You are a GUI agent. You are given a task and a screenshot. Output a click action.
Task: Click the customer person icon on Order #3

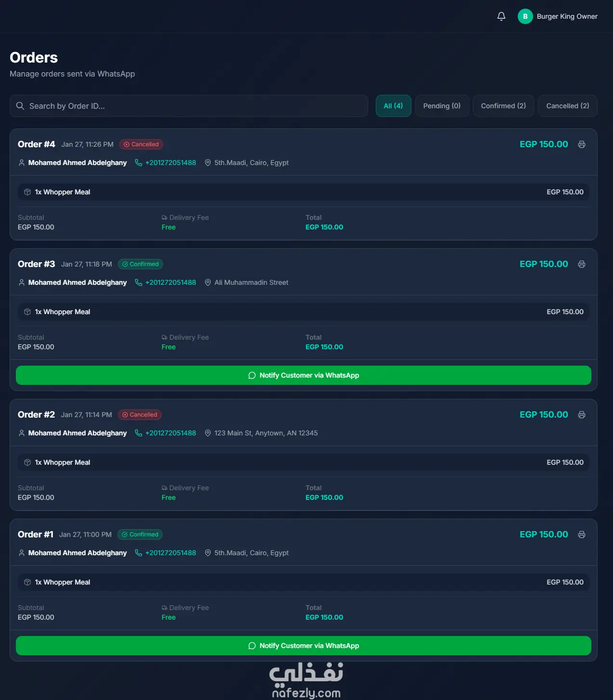coord(22,282)
